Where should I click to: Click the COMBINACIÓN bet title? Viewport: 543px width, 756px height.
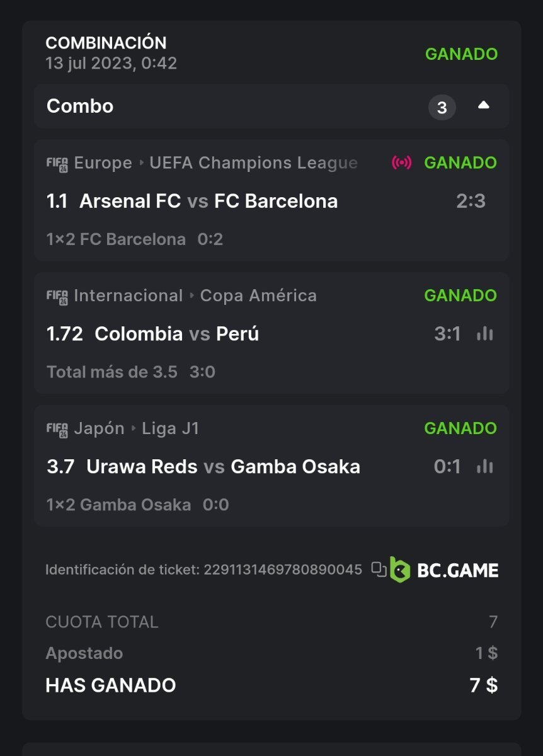[106, 43]
